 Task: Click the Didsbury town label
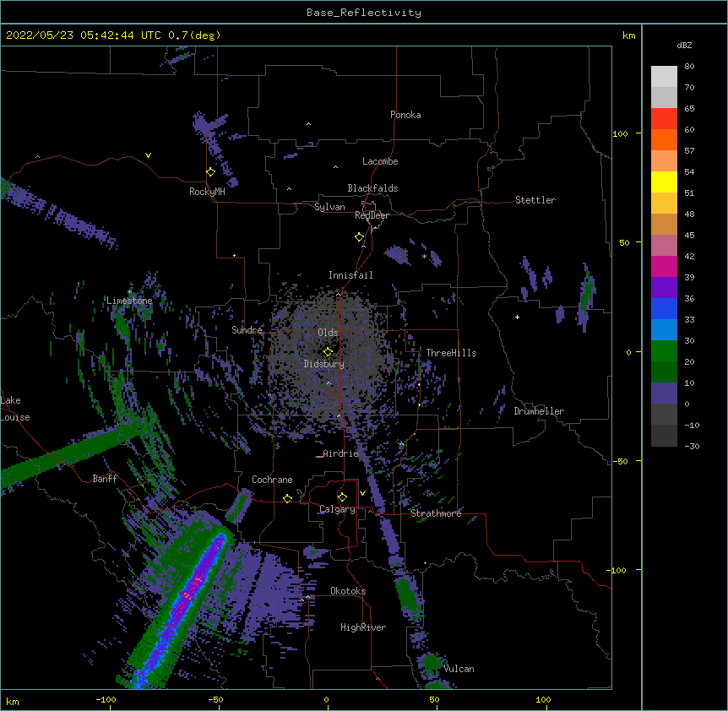324,364
